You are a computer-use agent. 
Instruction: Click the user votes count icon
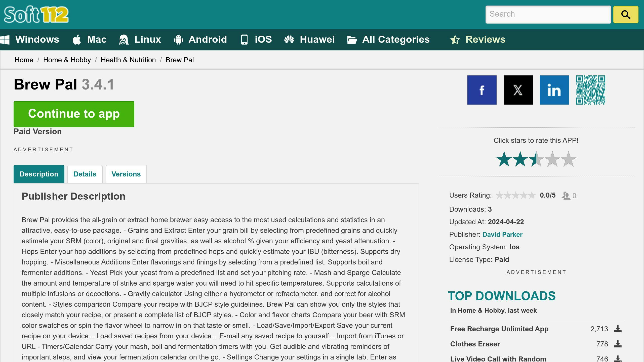566,196
